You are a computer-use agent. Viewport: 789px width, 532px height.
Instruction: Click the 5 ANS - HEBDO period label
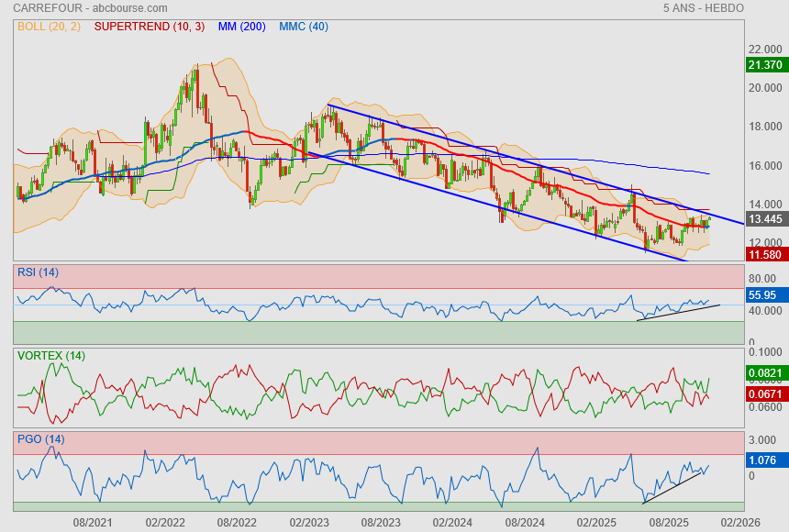[x=703, y=8]
